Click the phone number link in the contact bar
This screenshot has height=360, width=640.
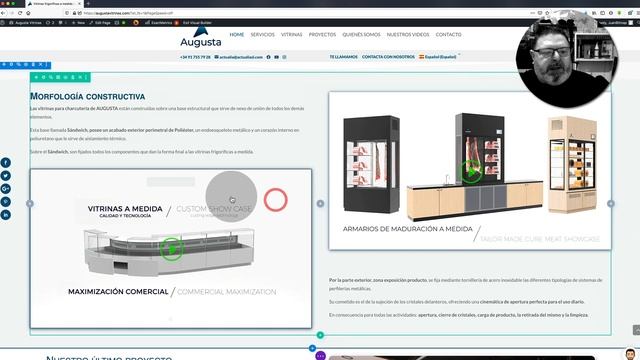pos(195,57)
